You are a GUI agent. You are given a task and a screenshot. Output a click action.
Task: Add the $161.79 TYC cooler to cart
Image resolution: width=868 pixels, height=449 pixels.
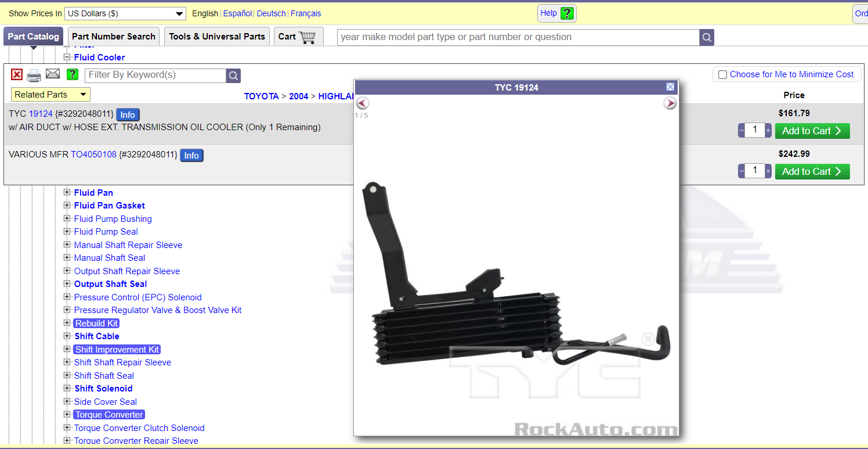point(812,131)
